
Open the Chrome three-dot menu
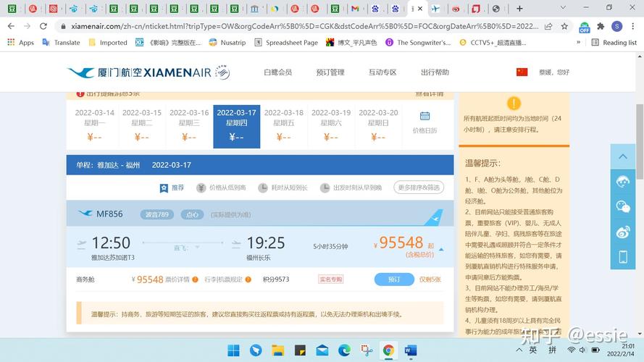(633, 26)
